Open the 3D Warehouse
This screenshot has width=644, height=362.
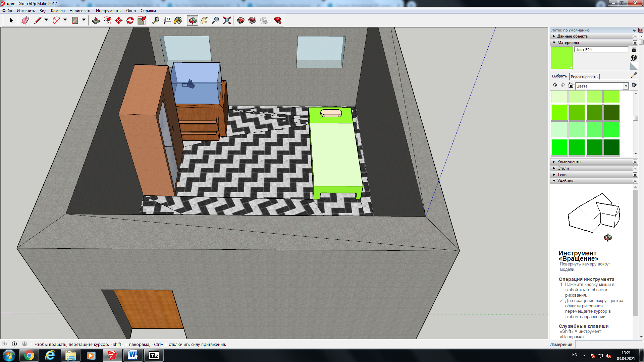[x=241, y=20]
